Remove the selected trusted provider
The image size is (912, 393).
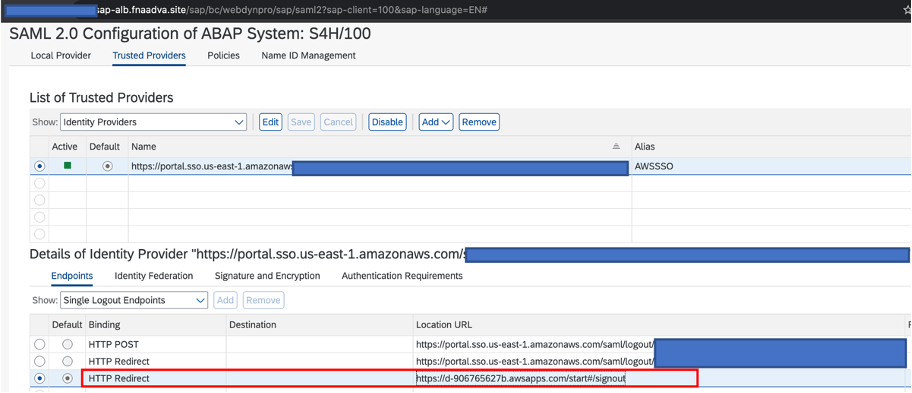pyautogui.click(x=479, y=122)
